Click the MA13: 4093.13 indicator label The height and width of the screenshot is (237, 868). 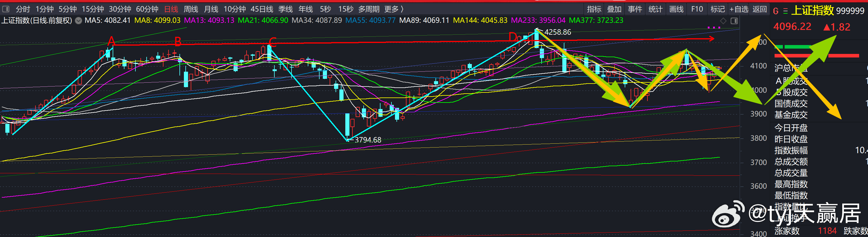(x=209, y=20)
